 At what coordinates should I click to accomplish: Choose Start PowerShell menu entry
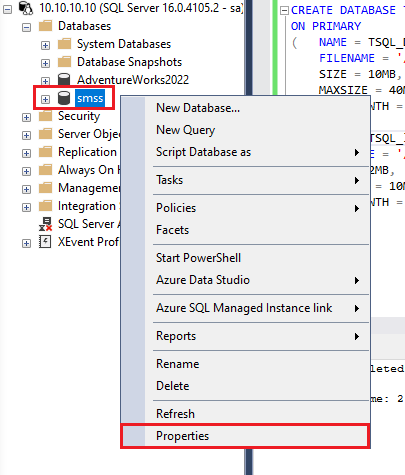245,258
